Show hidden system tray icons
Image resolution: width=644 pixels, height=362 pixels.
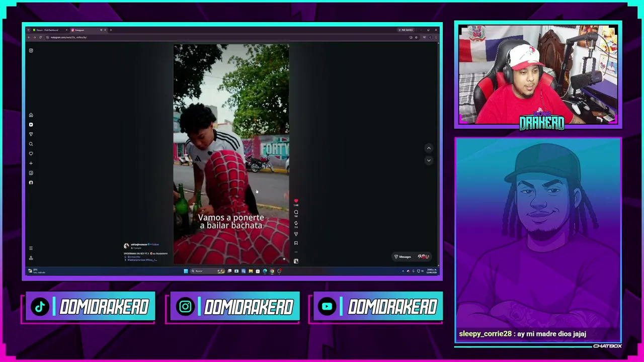(x=403, y=271)
